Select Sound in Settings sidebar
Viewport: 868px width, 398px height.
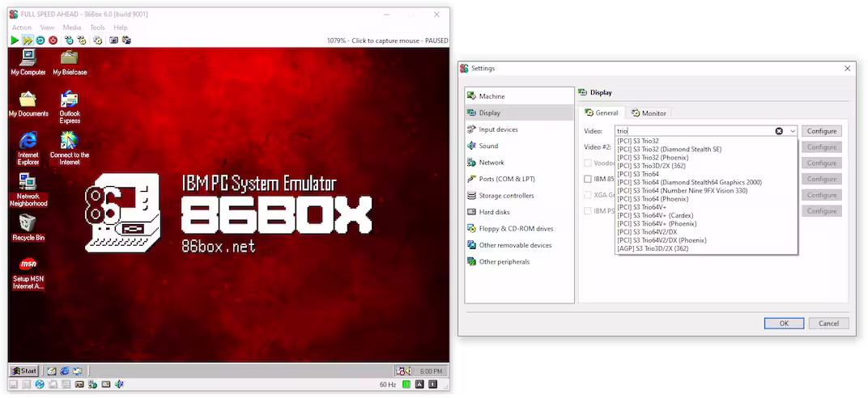point(519,146)
